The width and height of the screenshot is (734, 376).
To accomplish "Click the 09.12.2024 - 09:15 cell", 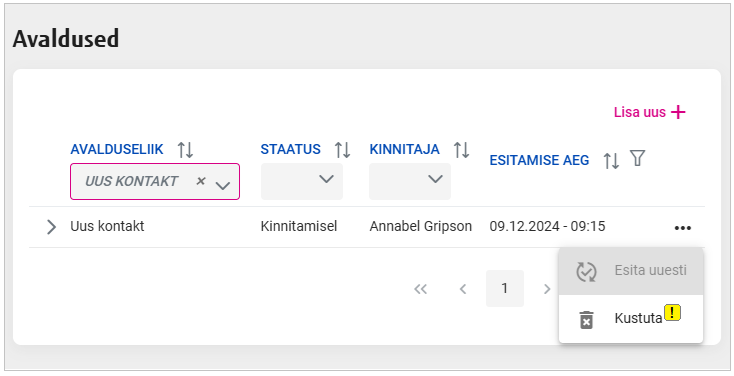I will coord(547,227).
